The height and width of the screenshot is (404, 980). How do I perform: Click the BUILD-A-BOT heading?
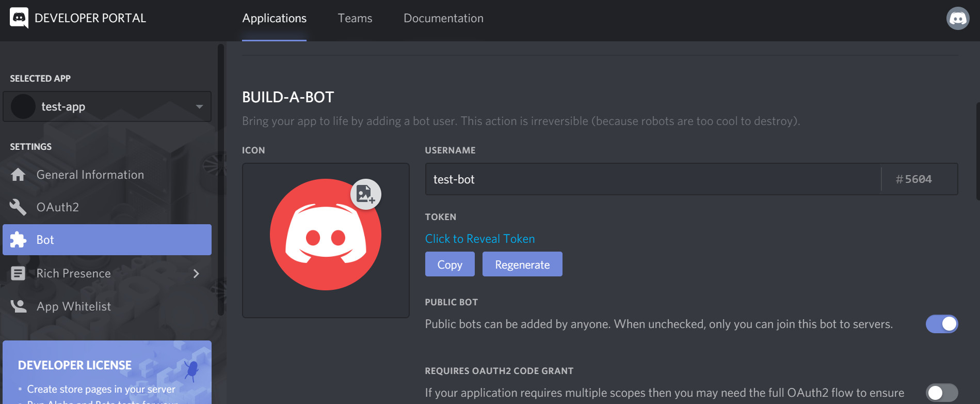pos(288,97)
